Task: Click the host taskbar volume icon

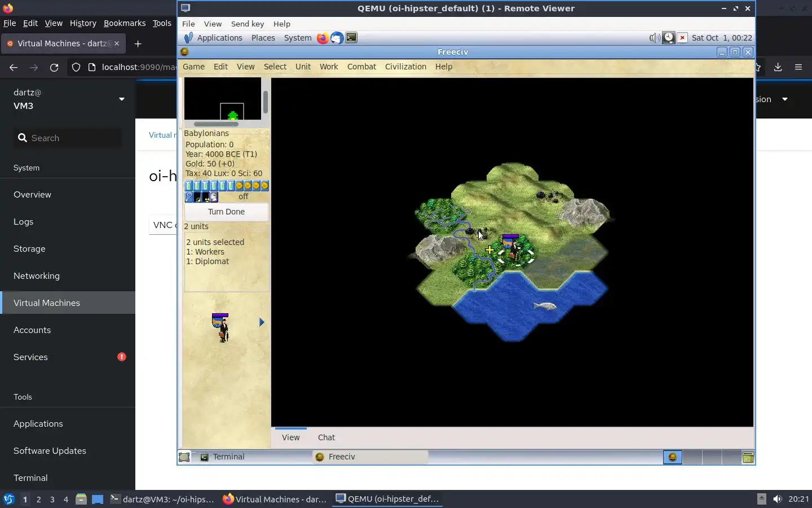Action: 778,499
